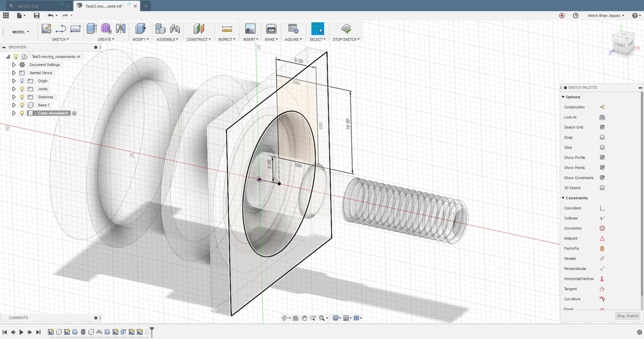Apply the Tangent constraint

coord(602,289)
